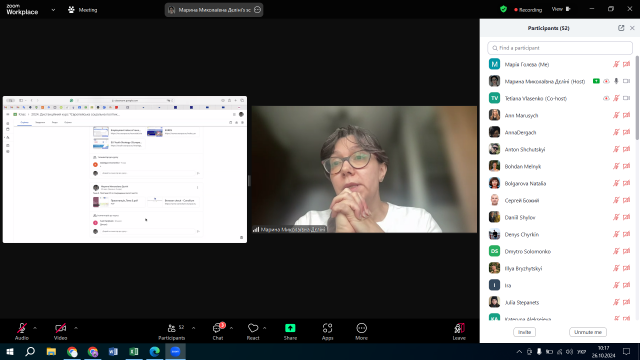Toggle the Participants panel from toolbar

(172, 331)
